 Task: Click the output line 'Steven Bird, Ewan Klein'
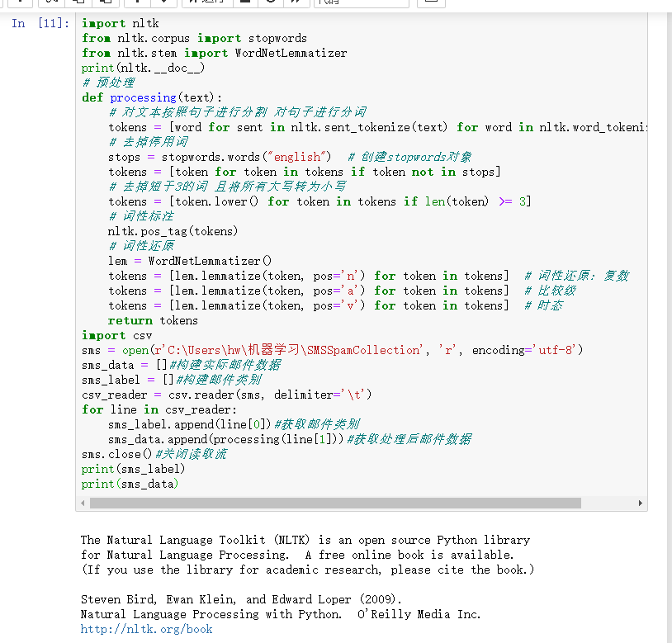pos(241,599)
